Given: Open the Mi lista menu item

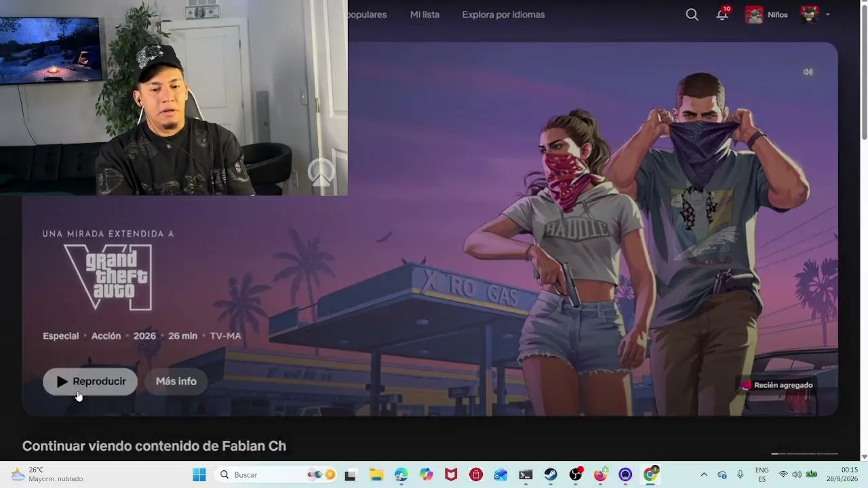Looking at the screenshot, I should [x=425, y=14].
